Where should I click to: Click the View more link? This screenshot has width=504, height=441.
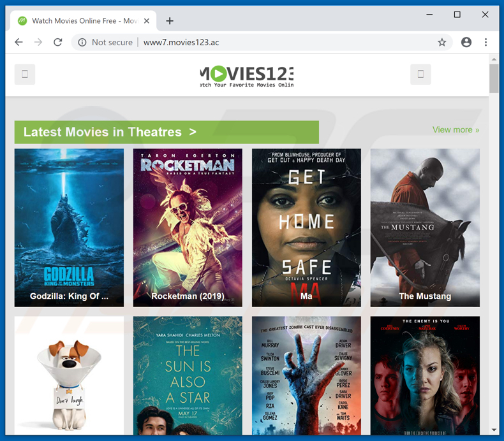coord(456,130)
